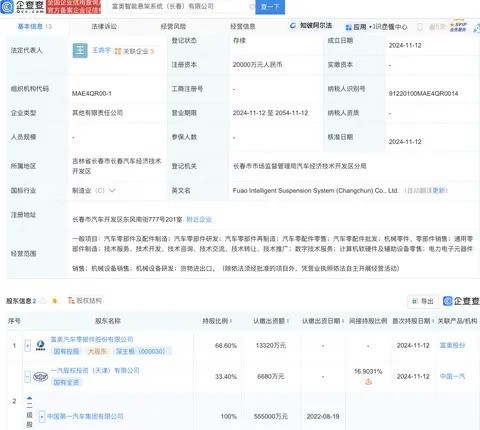
Task: Switch to the 经营风险 tab
Action: point(173,26)
